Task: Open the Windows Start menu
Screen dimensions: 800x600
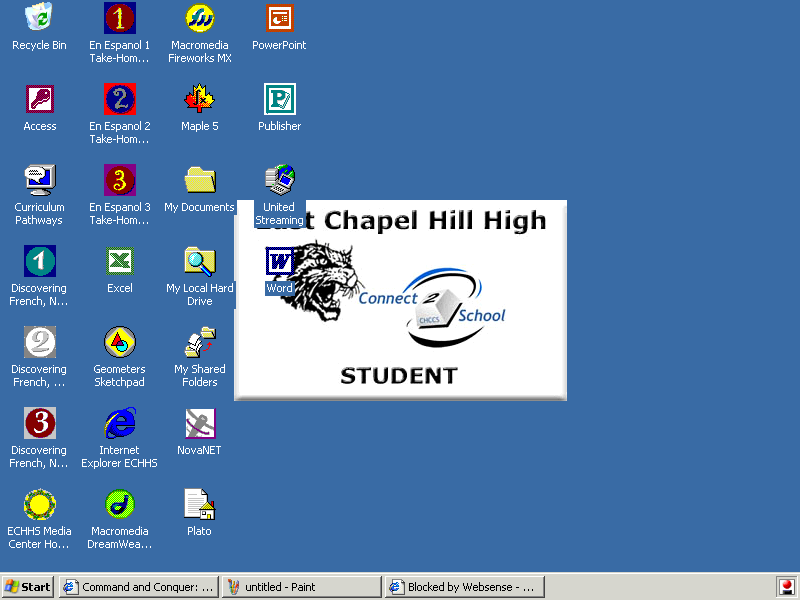Action: click(28, 587)
